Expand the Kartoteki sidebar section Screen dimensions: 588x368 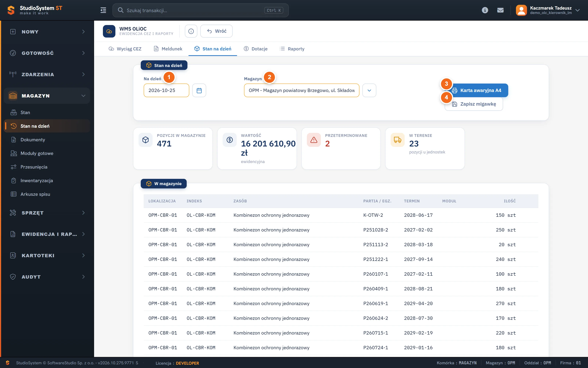pyautogui.click(x=47, y=256)
